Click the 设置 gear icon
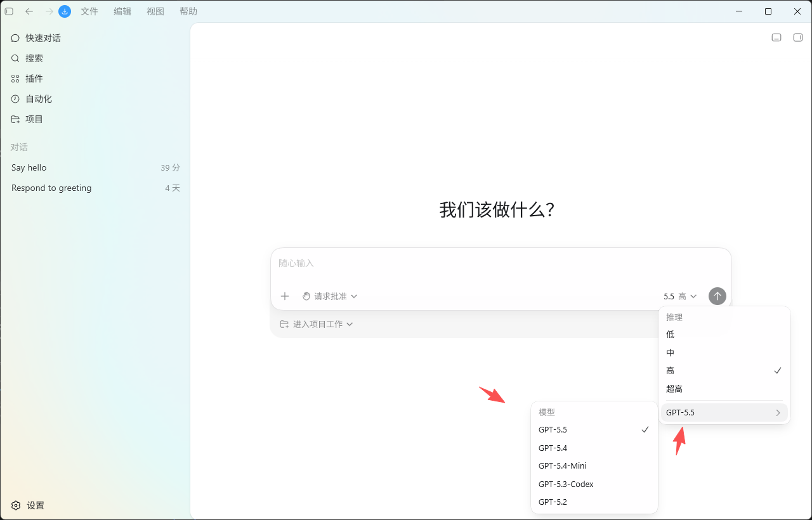Viewport: 812px width, 520px height. (16, 505)
